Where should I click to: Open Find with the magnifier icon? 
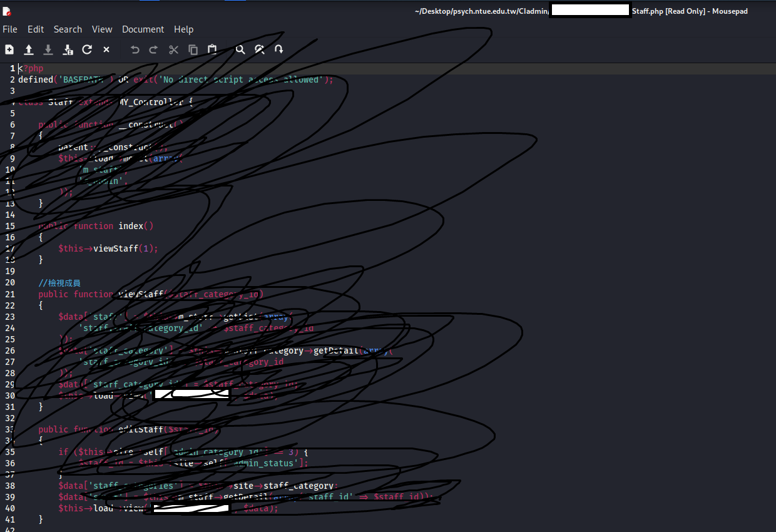(x=240, y=49)
